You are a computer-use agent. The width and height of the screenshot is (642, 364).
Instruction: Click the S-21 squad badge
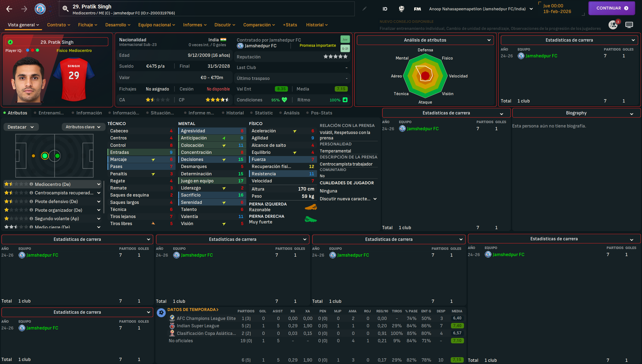pos(345,48)
